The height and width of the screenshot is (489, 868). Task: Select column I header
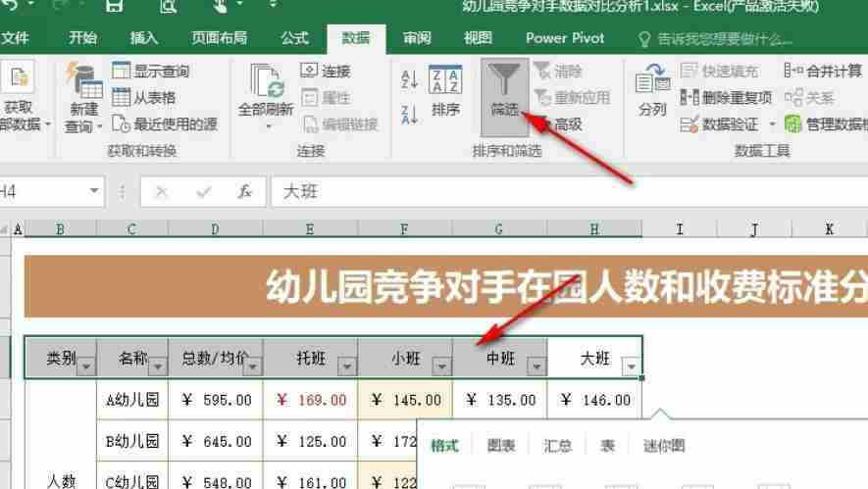(x=680, y=229)
